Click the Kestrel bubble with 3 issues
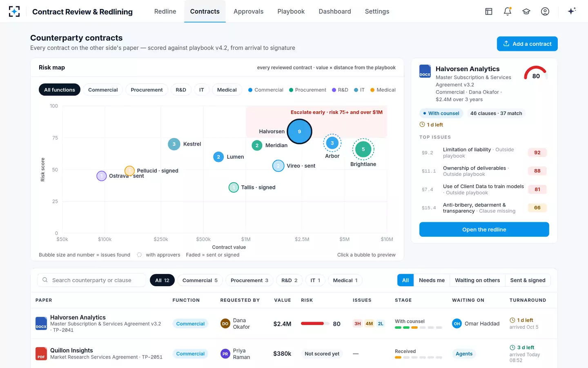The image size is (588, 368). click(174, 144)
